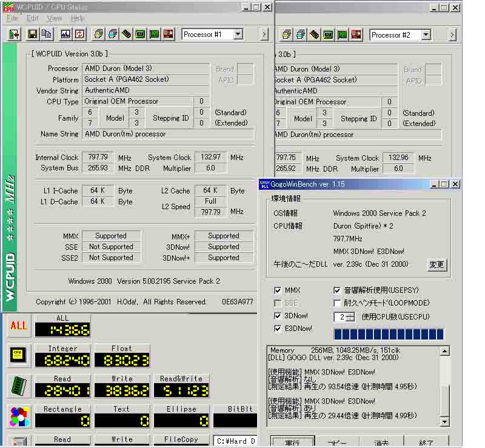Uncheck the MMX checkbox in GogoWinBench
This screenshot has height=448, width=485.
[x=278, y=290]
